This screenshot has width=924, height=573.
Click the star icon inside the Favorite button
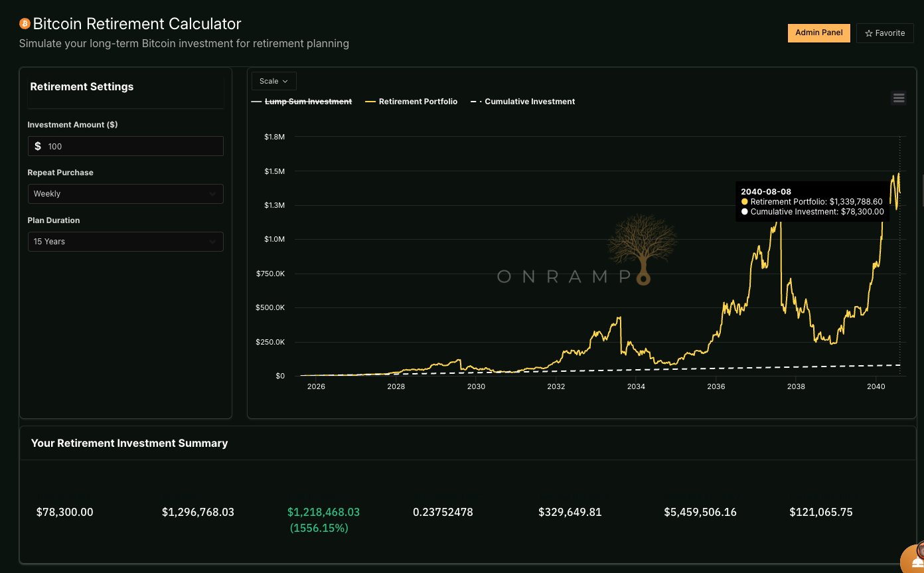click(870, 33)
